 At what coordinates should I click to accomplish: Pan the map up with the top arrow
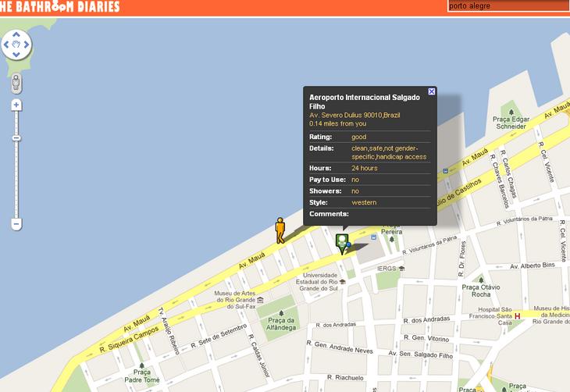[16, 35]
